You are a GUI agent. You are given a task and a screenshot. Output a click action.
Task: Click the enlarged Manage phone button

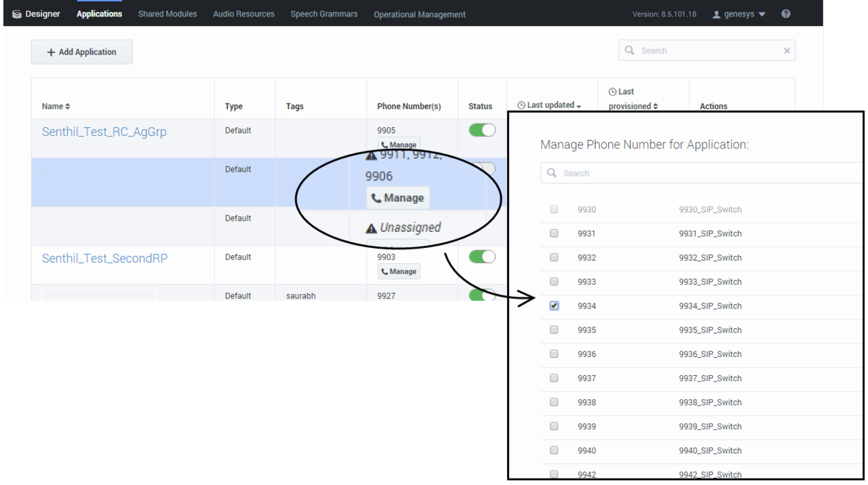point(397,198)
